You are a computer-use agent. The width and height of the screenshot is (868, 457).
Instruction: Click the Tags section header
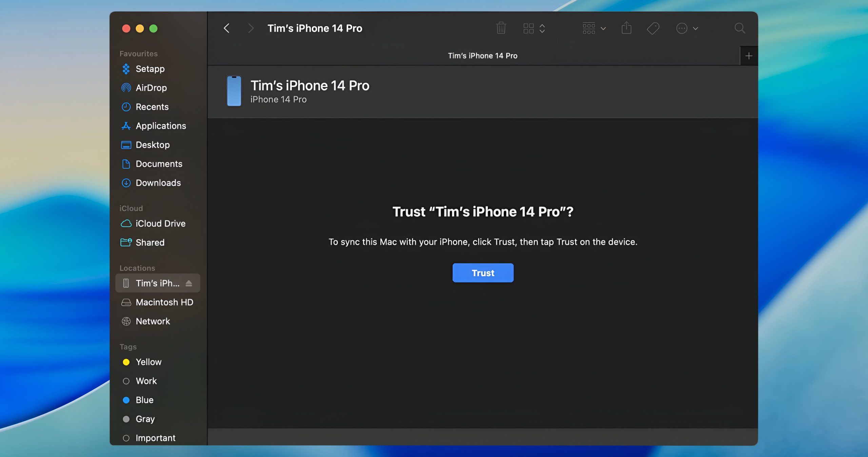(128, 346)
